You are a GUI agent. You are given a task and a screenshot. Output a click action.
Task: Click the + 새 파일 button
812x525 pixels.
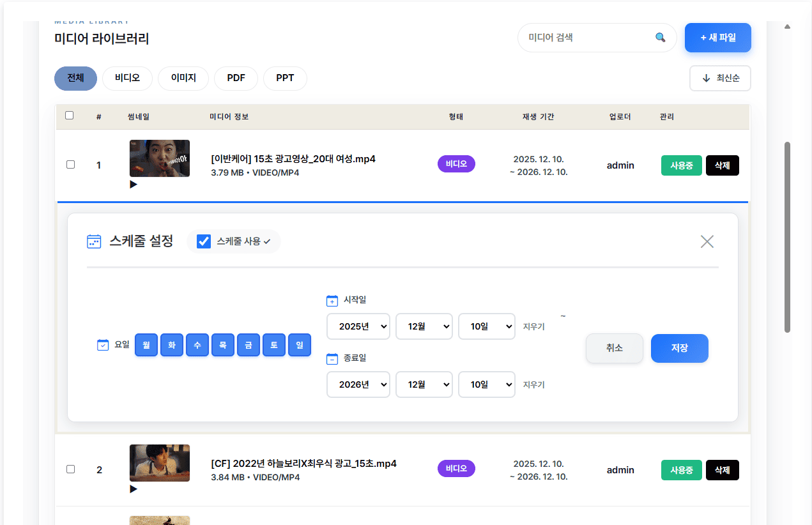point(717,38)
